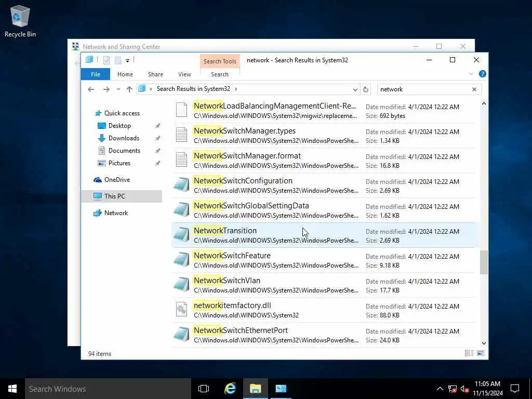The height and width of the screenshot is (399, 532).
Task: Select the NetworkSwitchManager.types file icon
Action: point(181,135)
